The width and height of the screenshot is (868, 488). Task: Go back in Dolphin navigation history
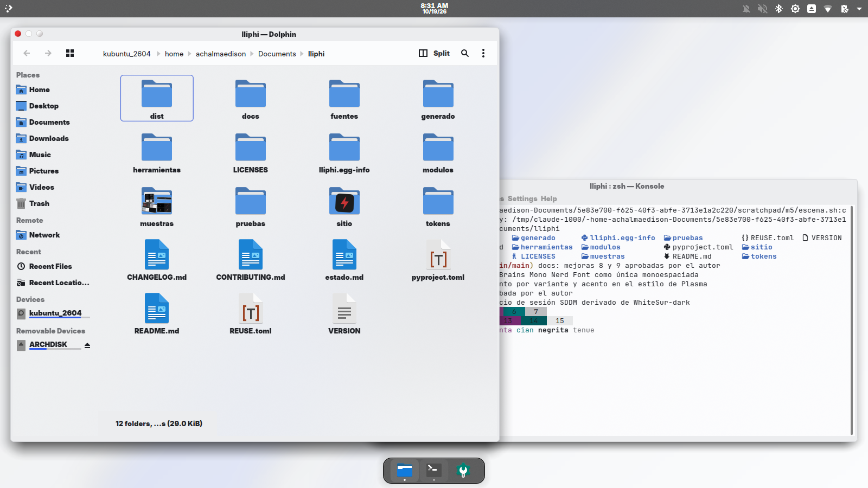point(27,53)
